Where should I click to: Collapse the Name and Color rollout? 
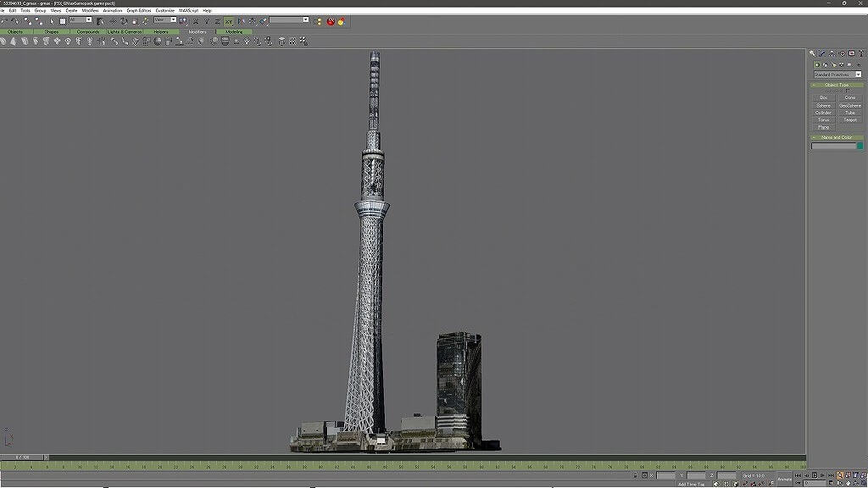(x=837, y=137)
